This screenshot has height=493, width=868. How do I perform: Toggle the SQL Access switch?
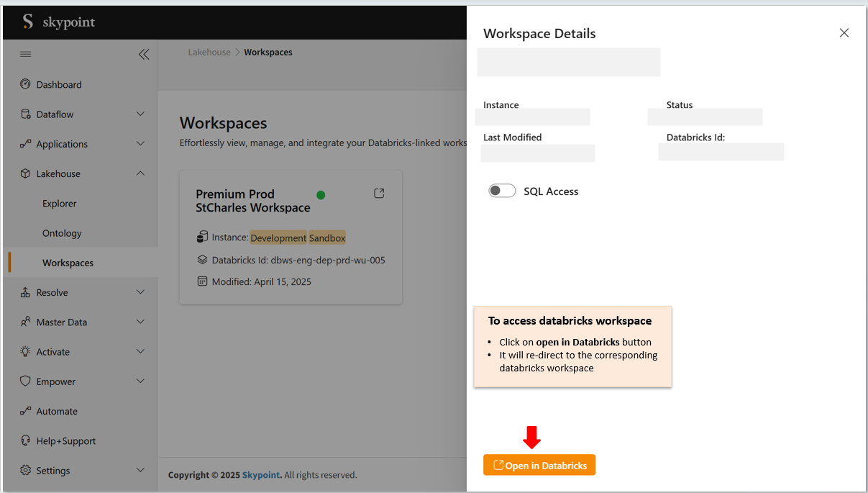pos(502,191)
